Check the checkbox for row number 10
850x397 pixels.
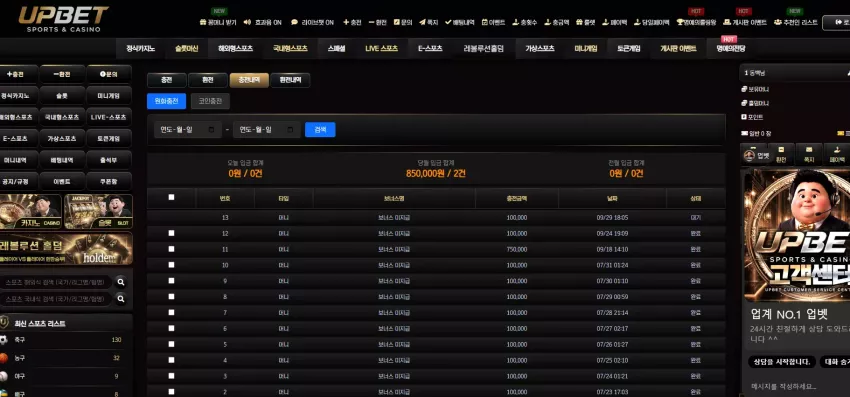click(171, 265)
